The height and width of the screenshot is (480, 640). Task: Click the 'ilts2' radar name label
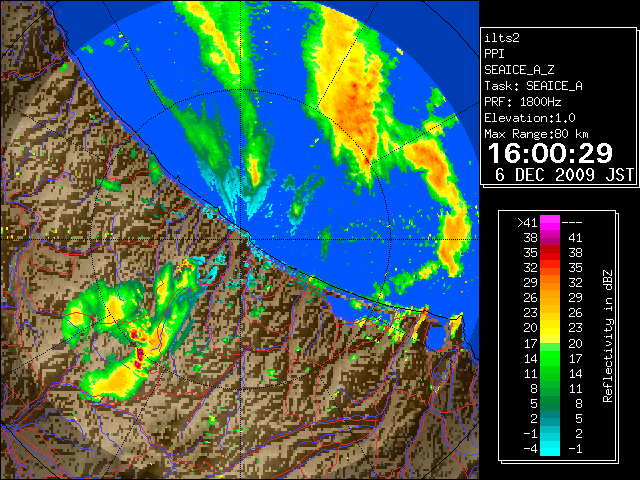pyautogui.click(x=502, y=38)
